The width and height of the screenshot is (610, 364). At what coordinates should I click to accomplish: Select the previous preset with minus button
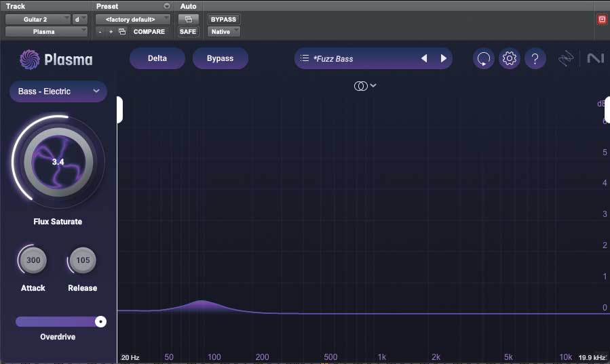point(100,31)
